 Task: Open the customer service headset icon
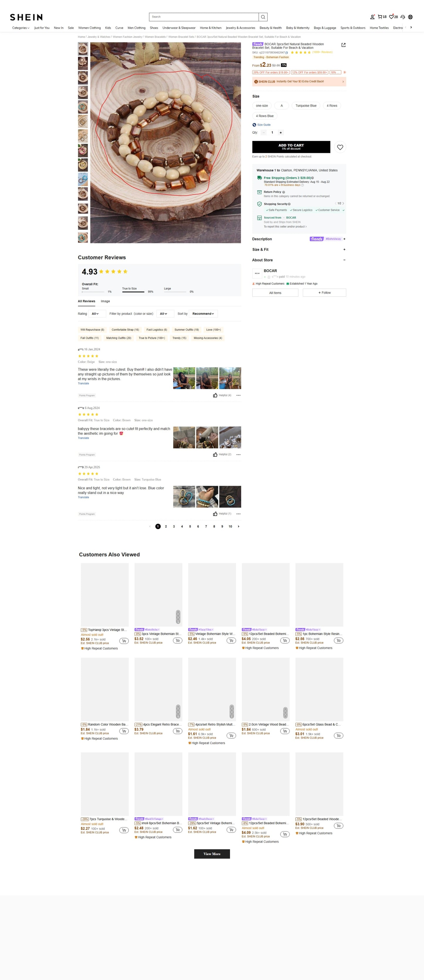[403, 17]
